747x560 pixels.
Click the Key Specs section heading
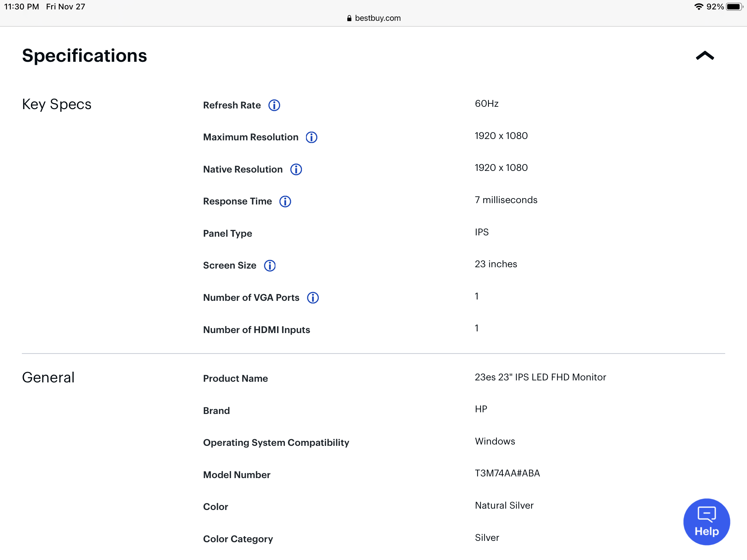(57, 104)
